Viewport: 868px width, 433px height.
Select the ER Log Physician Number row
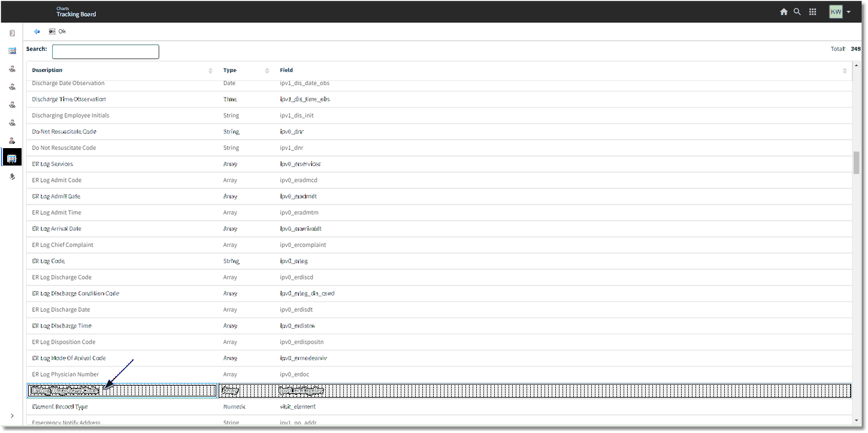pyautogui.click(x=439, y=375)
